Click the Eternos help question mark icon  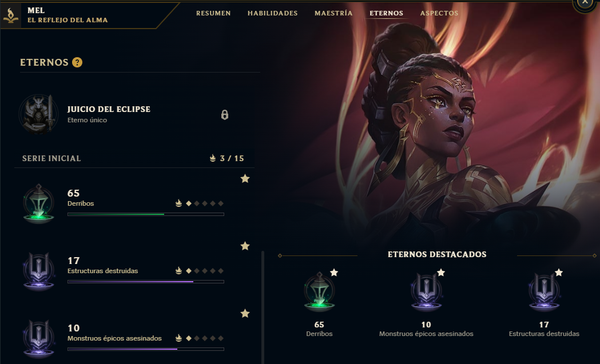(x=77, y=62)
